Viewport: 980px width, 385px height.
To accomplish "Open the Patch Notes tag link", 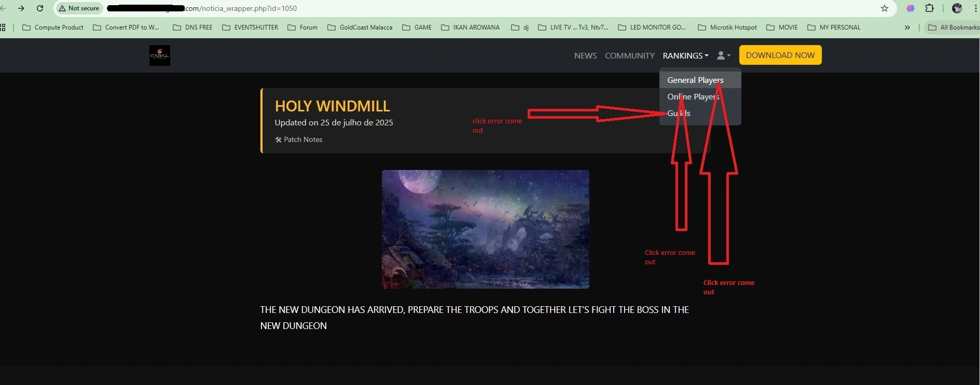I will point(299,139).
